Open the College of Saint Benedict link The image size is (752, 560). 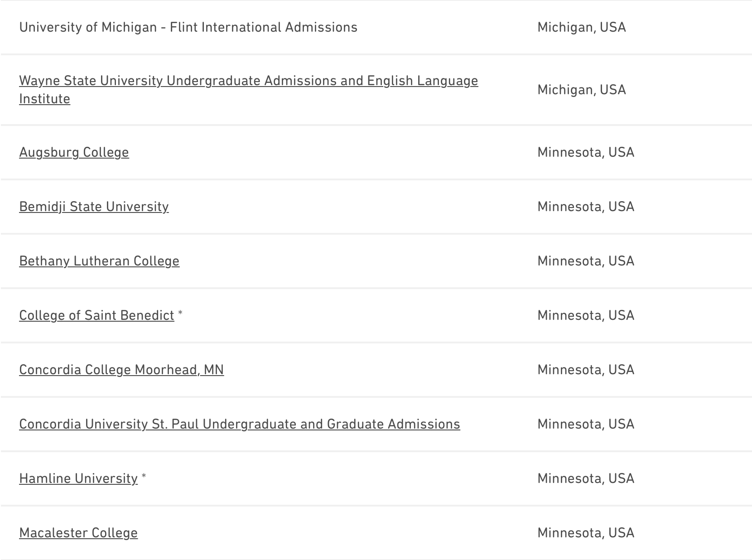click(x=96, y=316)
